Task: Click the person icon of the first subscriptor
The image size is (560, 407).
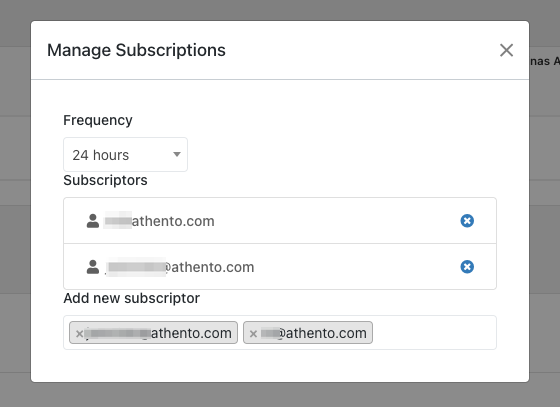Action: (93, 221)
